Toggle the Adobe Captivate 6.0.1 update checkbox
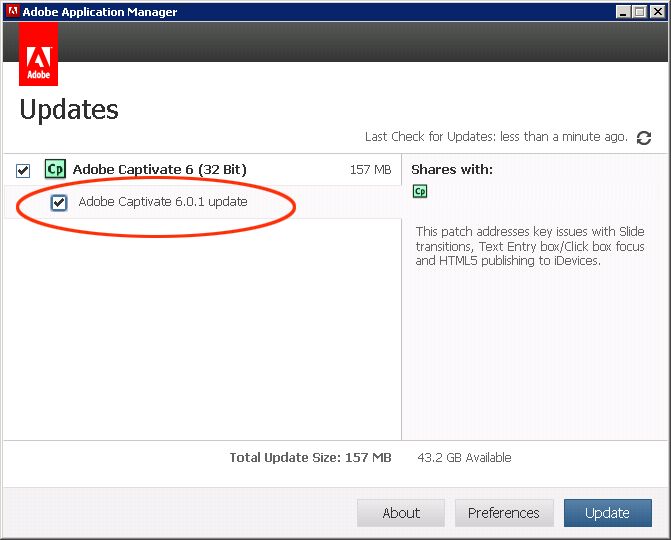 [59, 202]
